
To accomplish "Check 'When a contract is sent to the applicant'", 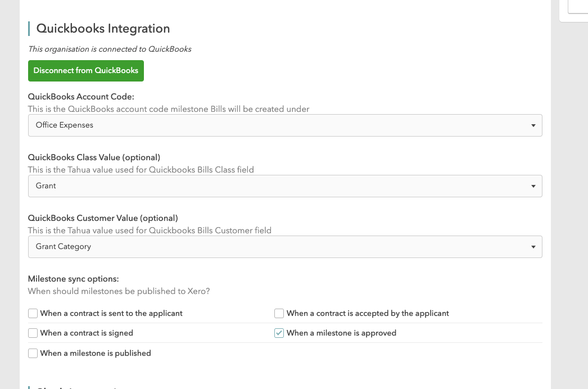I will [x=33, y=313].
